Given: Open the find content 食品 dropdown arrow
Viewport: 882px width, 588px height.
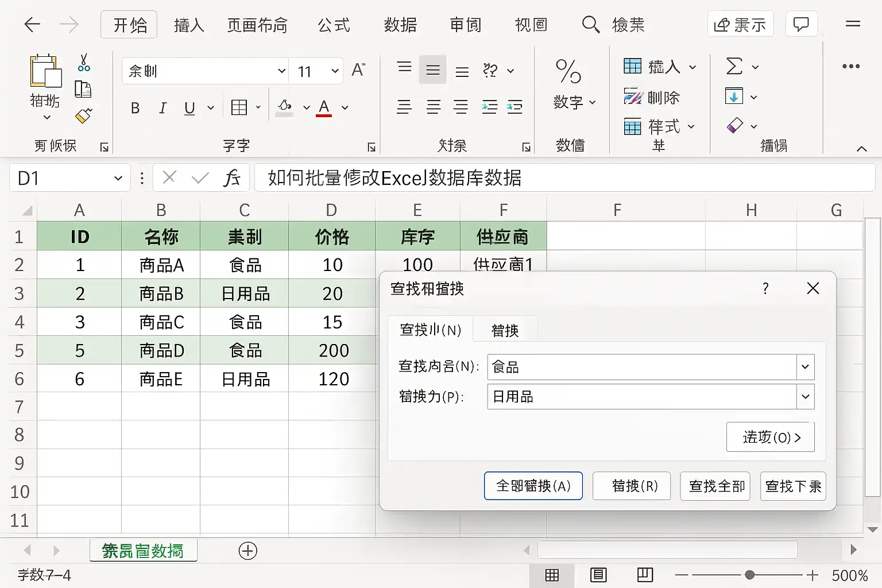Looking at the screenshot, I should 805,367.
